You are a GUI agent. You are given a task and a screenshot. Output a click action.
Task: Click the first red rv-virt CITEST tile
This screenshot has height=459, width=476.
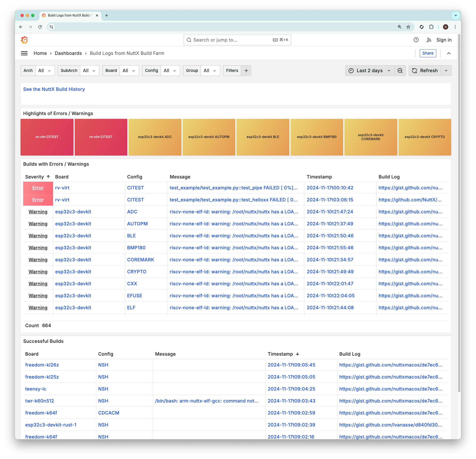(x=47, y=137)
